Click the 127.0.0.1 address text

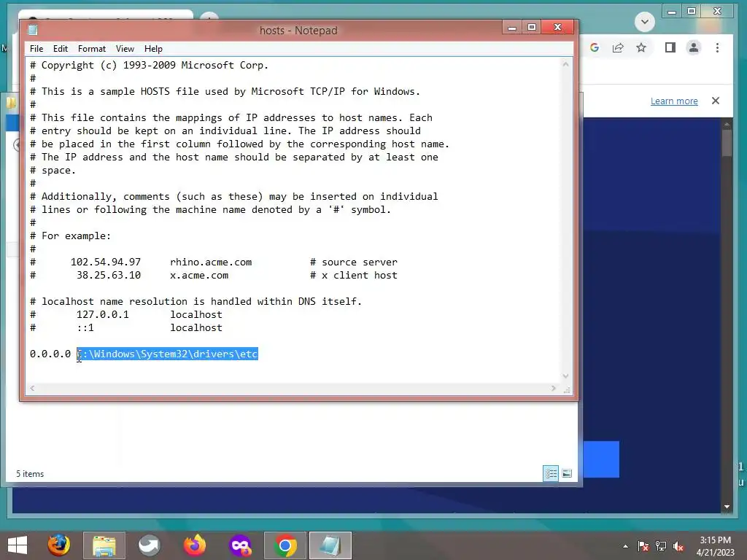point(102,314)
